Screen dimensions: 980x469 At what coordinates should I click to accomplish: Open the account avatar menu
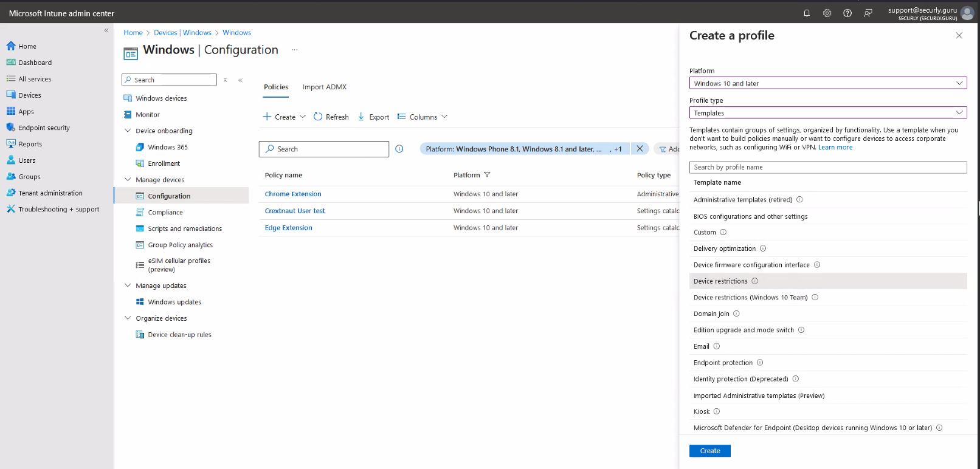click(x=967, y=13)
